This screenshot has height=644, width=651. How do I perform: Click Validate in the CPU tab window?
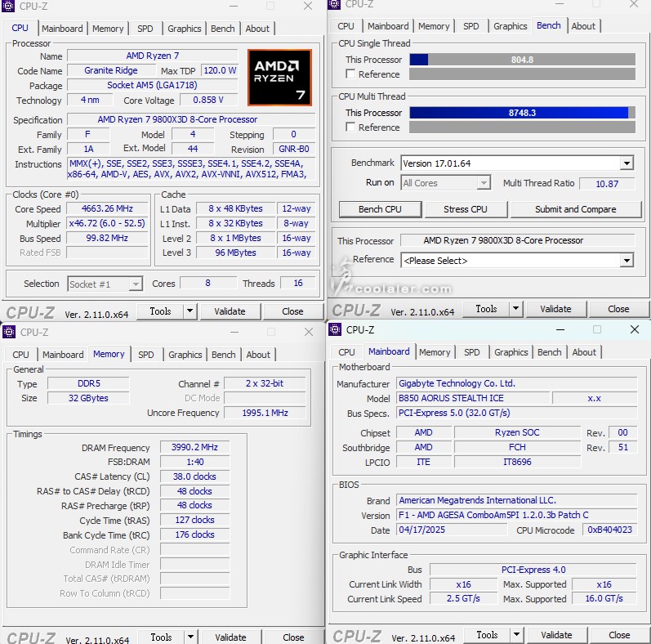click(230, 311)
